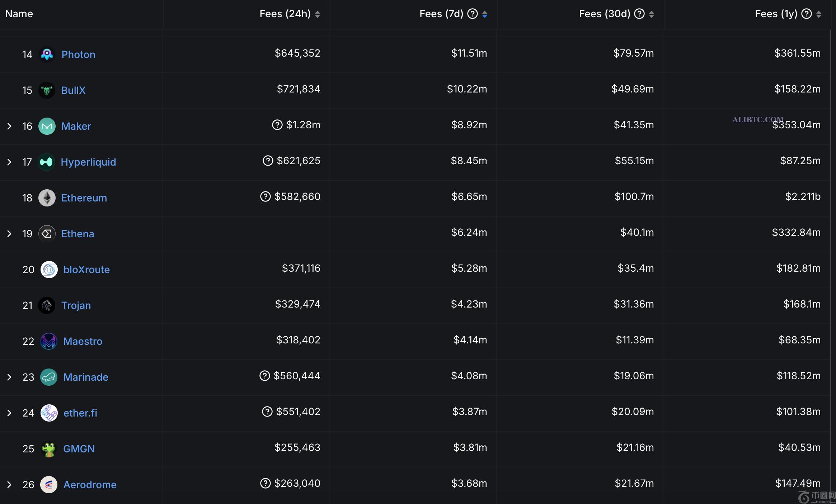Expand the Ethena row chevron
The image size is (836, 504).
9,234
